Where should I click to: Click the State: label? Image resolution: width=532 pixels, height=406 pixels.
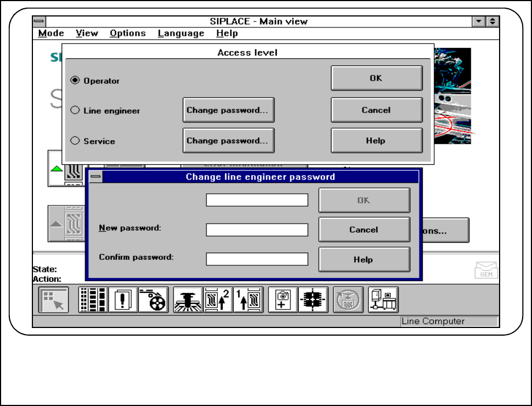[x=45, y=270]
